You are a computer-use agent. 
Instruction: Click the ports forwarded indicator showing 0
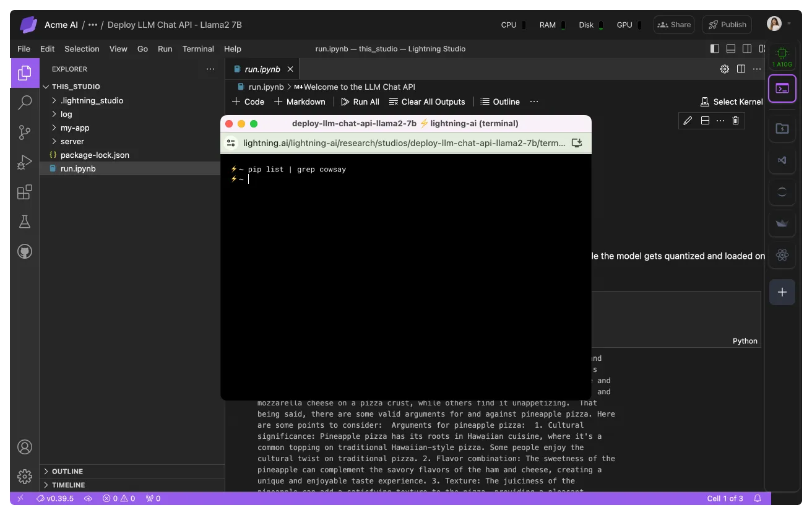153,498
